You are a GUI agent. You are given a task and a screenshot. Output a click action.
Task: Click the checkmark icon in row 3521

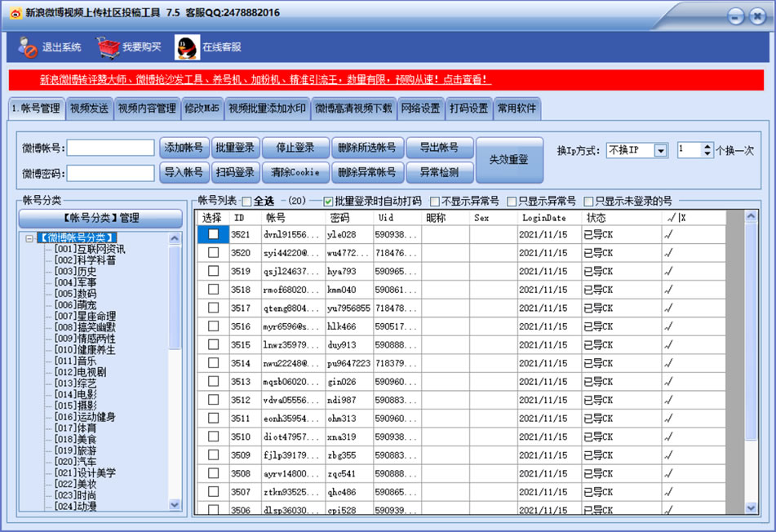click(x=668, y=234)
